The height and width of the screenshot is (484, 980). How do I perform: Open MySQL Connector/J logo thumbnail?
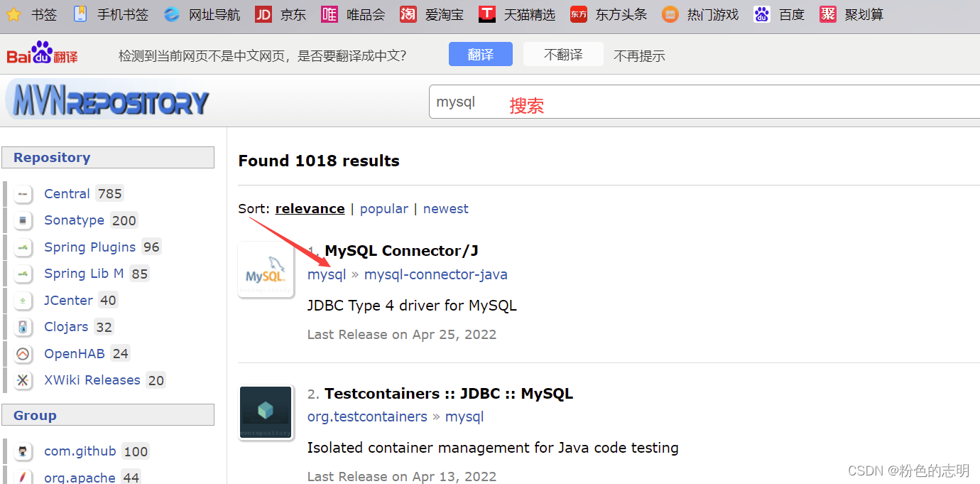pyautogui.click(x=266, y=270)
